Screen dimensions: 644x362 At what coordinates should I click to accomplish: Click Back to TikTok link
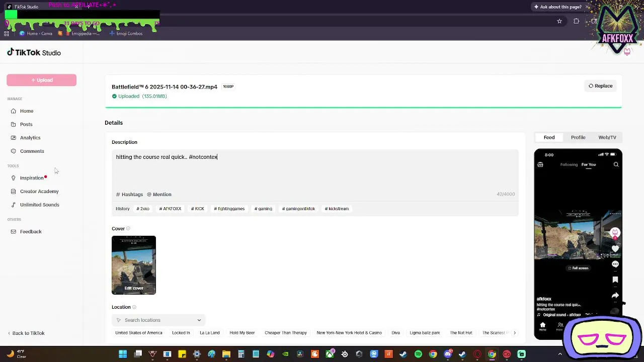[26, 333]
